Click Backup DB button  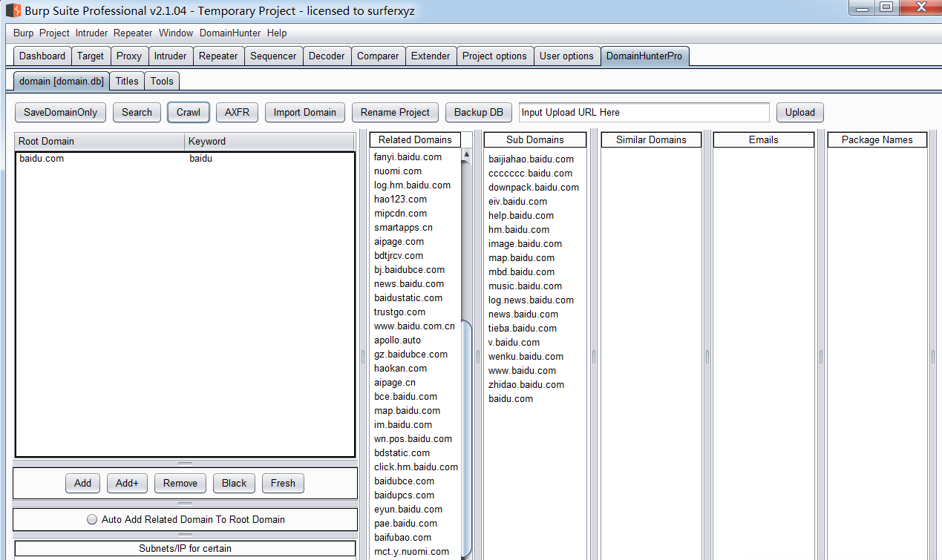(x=479, y=112)
